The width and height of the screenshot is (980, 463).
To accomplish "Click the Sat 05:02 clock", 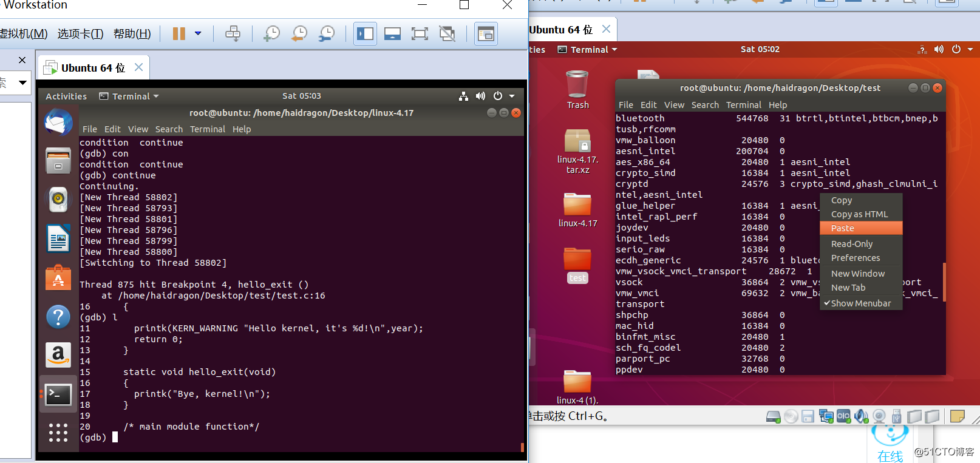I will 760,49.
